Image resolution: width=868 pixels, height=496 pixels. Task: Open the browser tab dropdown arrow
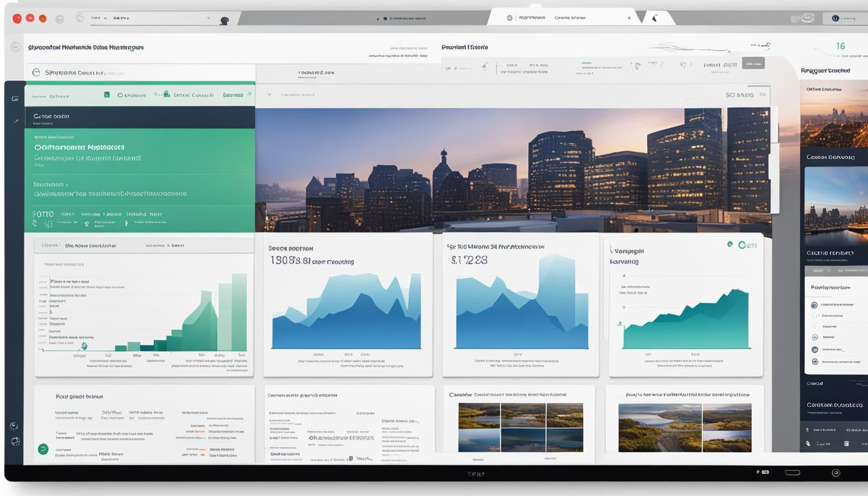pos(208,17)
